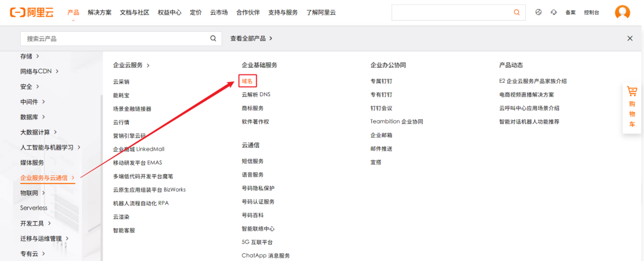
Task: Open the 了解阿里云 menu
Action: pos(321,13)
